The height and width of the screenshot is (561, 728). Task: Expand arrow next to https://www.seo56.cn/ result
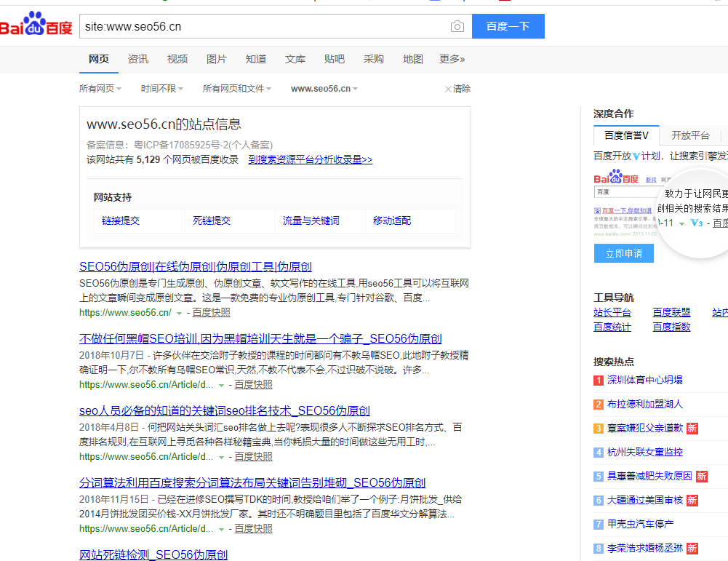pos(179,314)
